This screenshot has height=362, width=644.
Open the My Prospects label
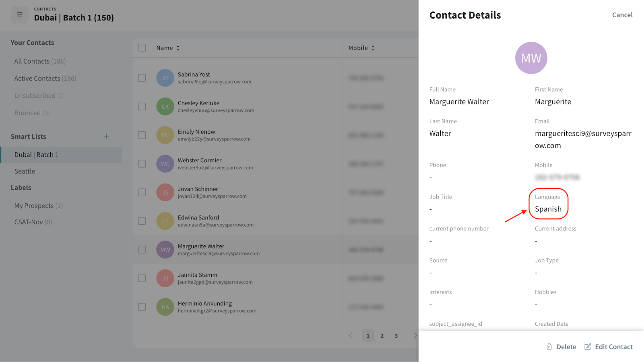point(38,206)
